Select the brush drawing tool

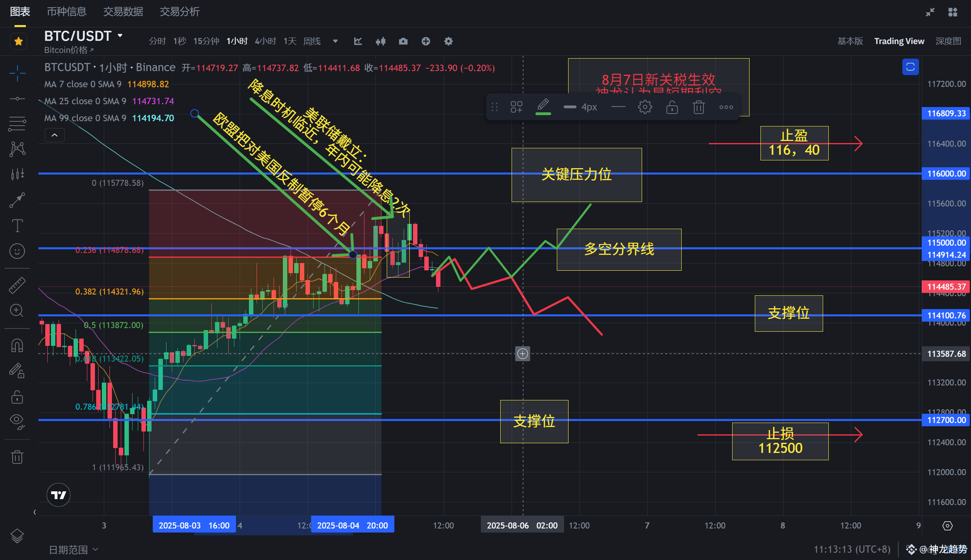[x=17, y=200]
